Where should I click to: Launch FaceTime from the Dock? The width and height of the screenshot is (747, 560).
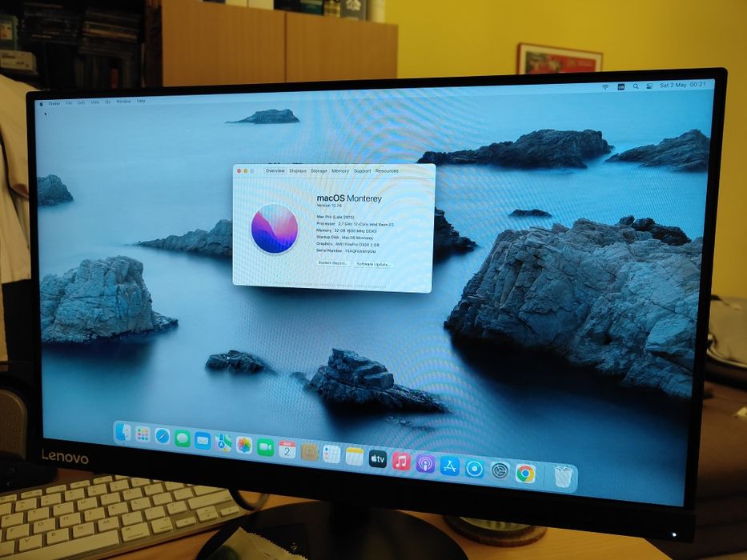[265, 448]
